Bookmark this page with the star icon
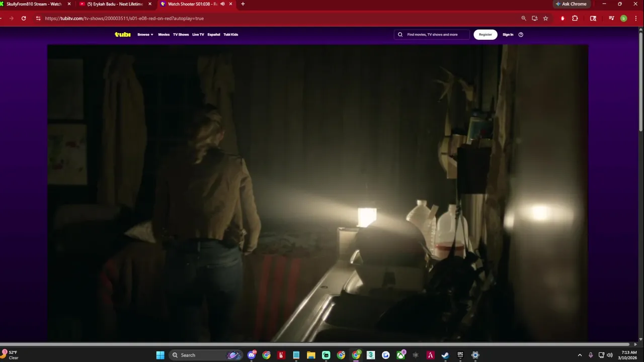 pos(545,18)
